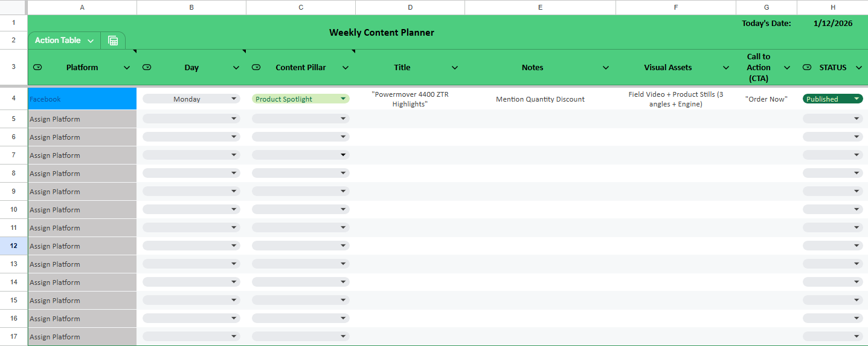Click the dropdown-type icon beside STATUS header
Screen dimensions: 868x346
click(x=807, y=67)
